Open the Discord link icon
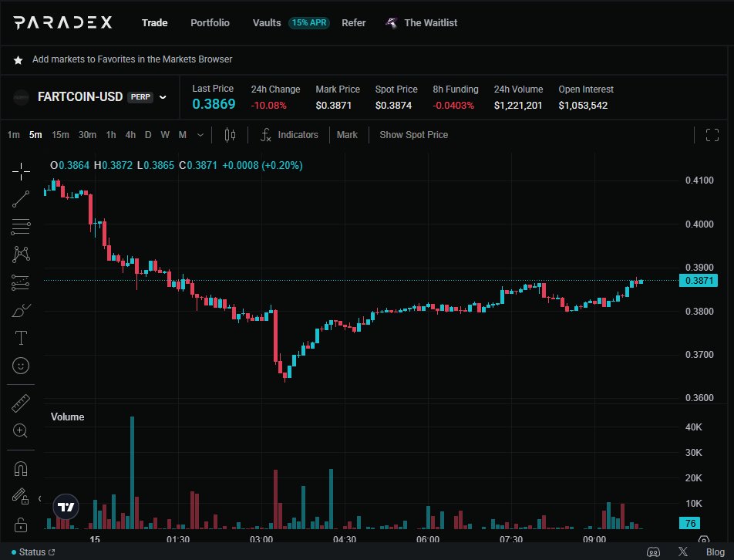Image resolution: width=734 pixels, height=560 pixels. pyautogui.click(x=653, y=552)
